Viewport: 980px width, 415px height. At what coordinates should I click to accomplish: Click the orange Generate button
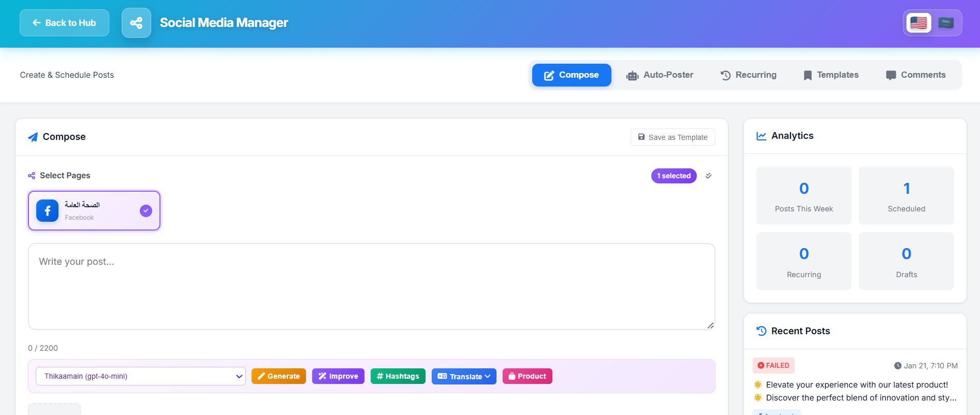(x=279, y=376)
